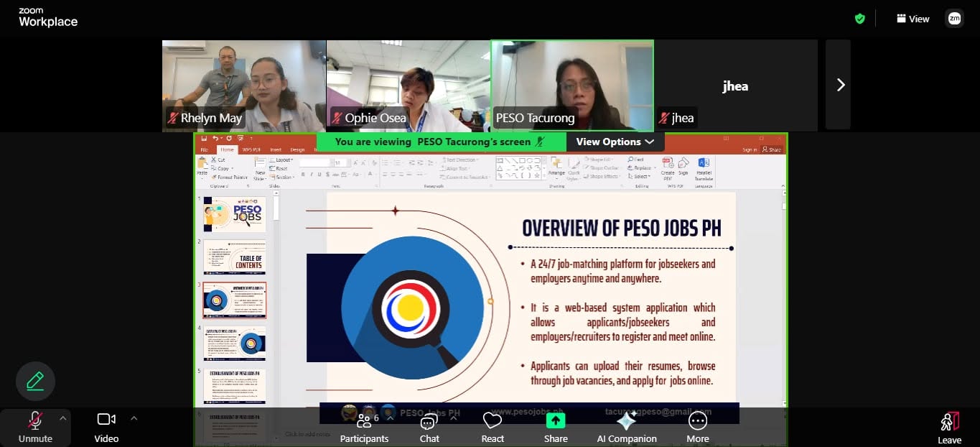Open the React heart menu
This screenshot has width=980, height=447.
pyautogui.click(x=493, y=427)
